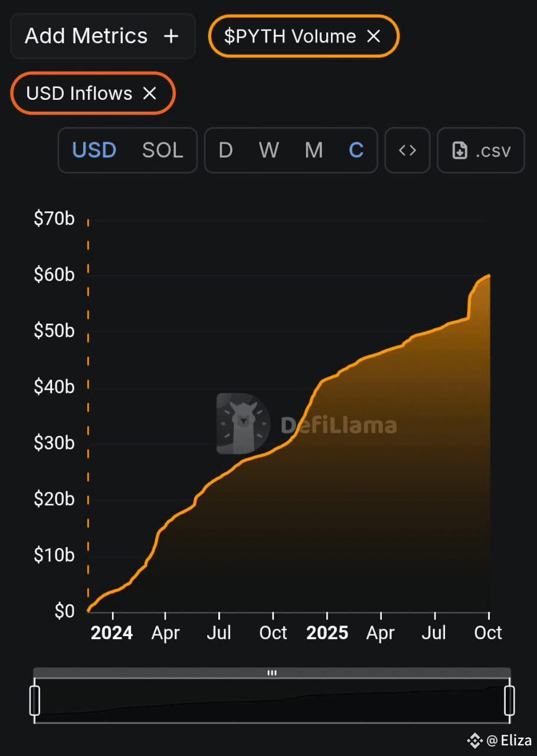Remove the $PYTH Volume metric X icon
Image resolution: width=537 pixels, height=756 pixels.
(x=374, y=37)
